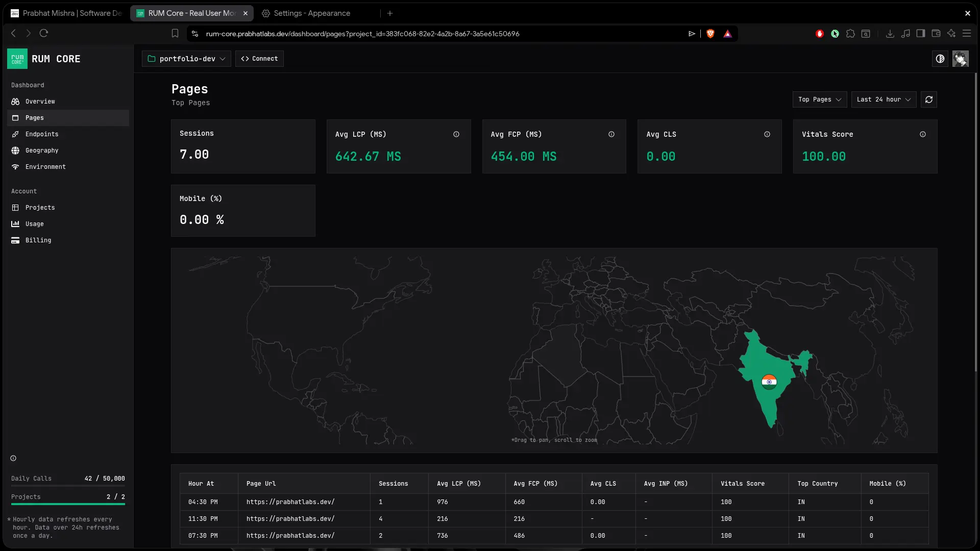Open the Last 24 hour range dropdown

pyautogui.click(x=884, y=99)
